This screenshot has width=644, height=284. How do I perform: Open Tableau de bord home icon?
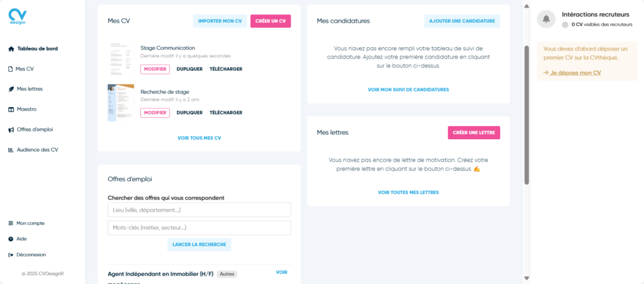coord(11,48)
